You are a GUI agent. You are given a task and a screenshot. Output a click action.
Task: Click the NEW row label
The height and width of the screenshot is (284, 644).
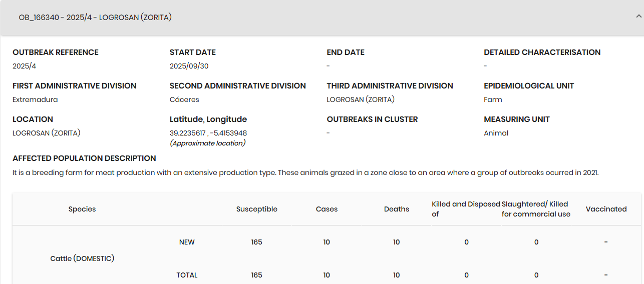pos(187,242)
